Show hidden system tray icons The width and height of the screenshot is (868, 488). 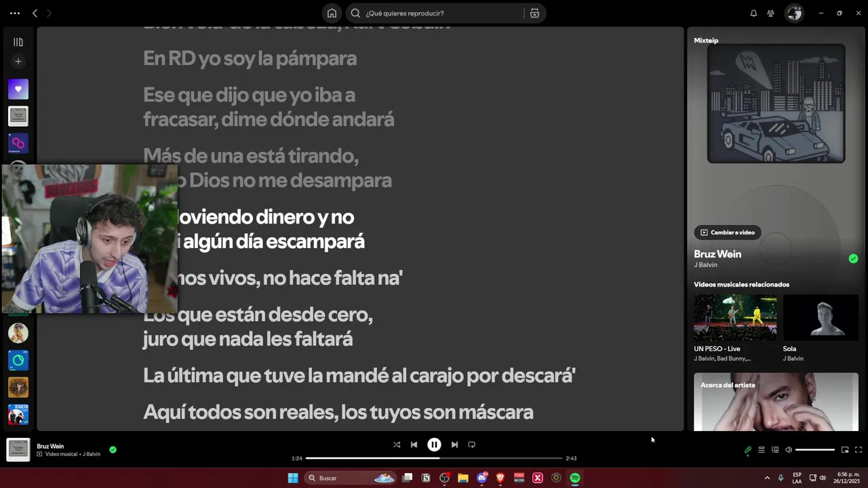767,478
